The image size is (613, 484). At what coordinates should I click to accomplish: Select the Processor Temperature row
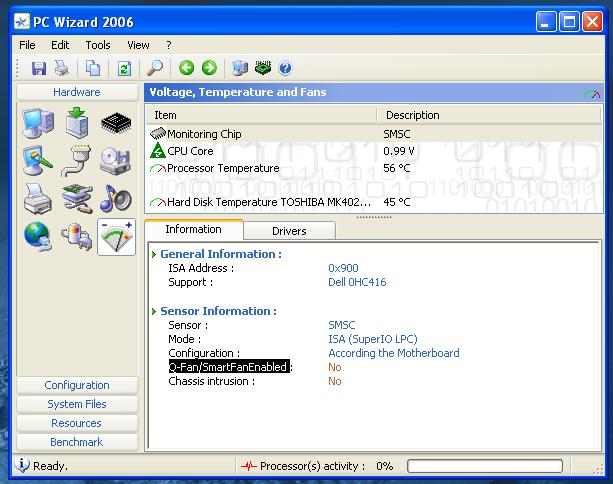point(223,168)
